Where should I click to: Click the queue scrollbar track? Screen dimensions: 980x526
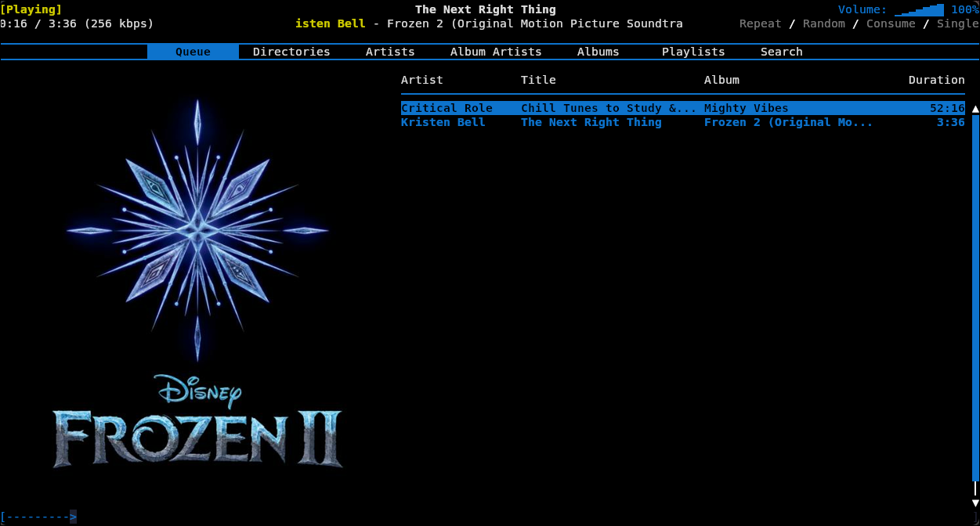pyautogui.click(x=975, y=305)
